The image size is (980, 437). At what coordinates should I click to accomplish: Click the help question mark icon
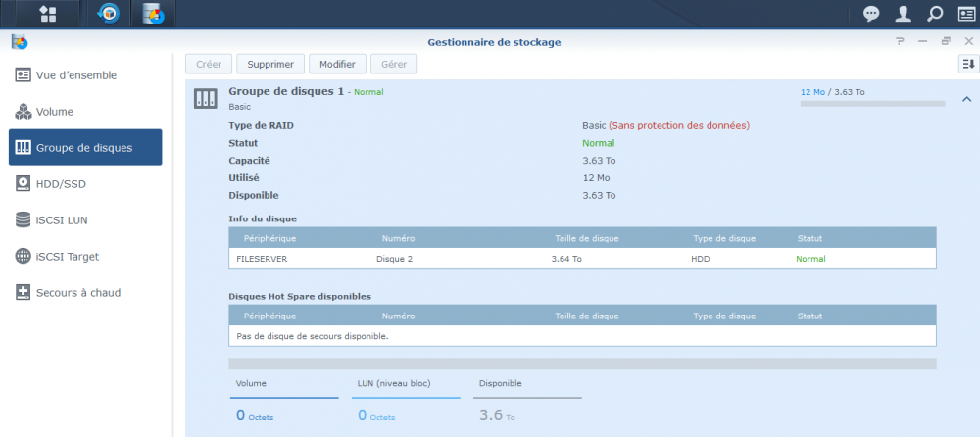pos(900,42)
